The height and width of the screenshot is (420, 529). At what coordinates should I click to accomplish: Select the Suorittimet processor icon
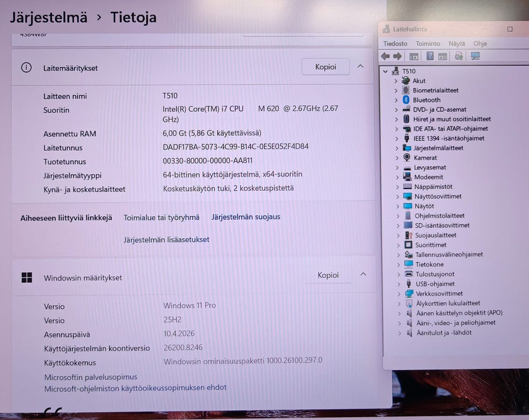point(408,245)
